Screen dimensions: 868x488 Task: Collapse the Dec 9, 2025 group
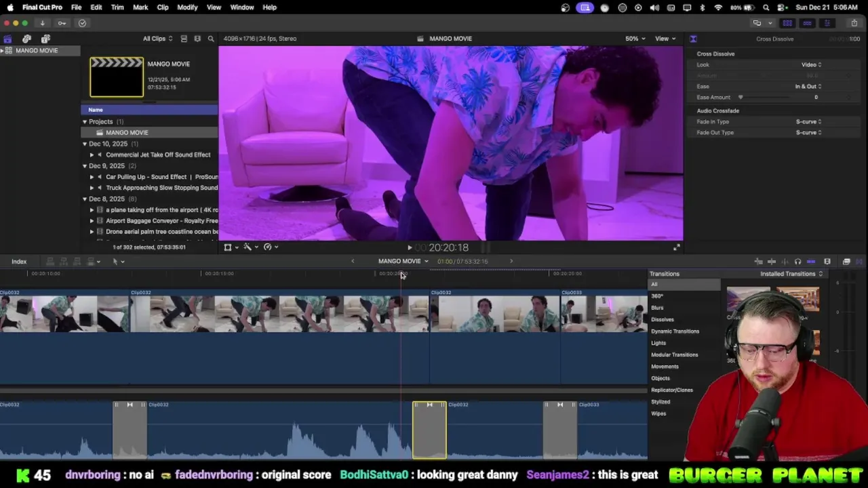coord(85,166)
